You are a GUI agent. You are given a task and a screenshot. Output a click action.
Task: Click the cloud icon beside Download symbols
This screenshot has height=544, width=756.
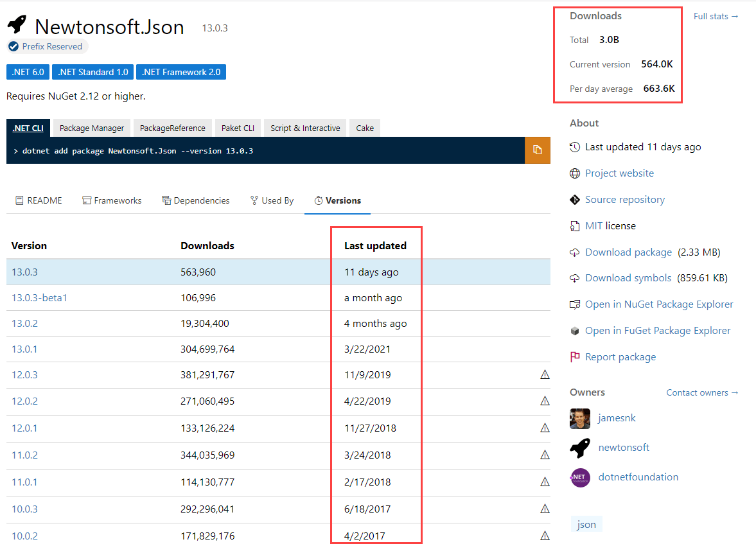click(575, 278)
